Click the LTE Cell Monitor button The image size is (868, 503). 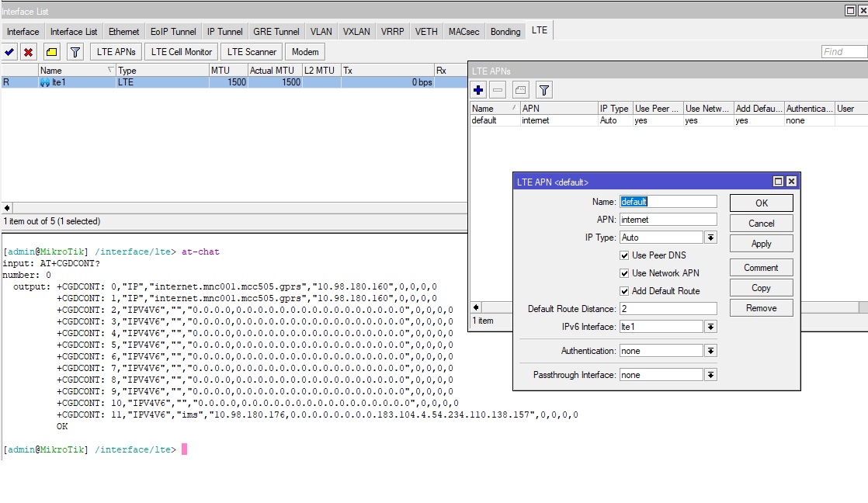pos(180,51)
